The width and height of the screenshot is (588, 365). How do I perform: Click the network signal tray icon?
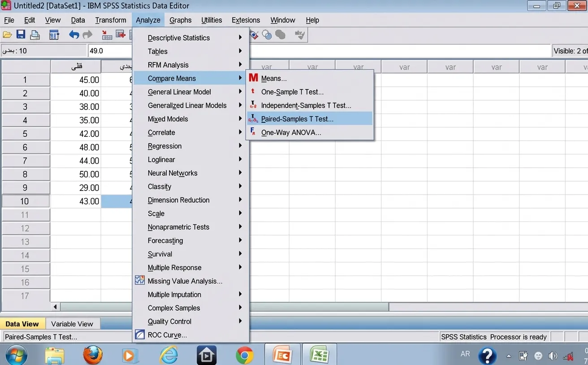[x=568, y=356]
